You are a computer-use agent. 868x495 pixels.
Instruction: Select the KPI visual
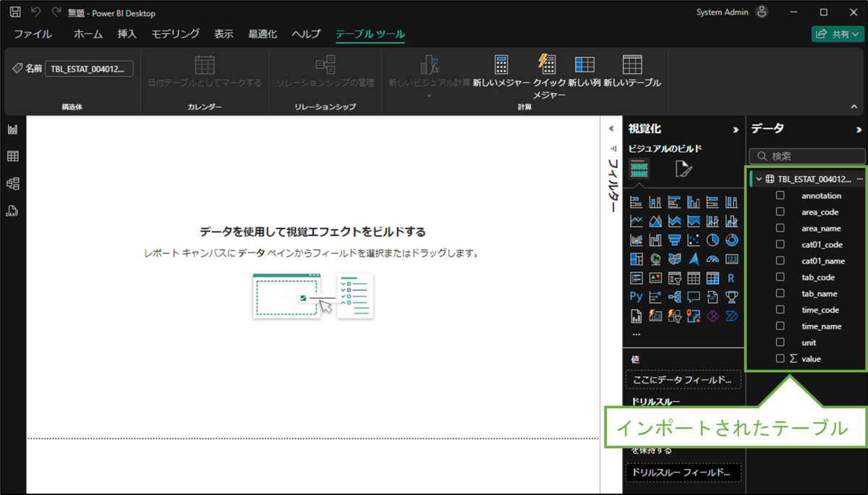655,278
